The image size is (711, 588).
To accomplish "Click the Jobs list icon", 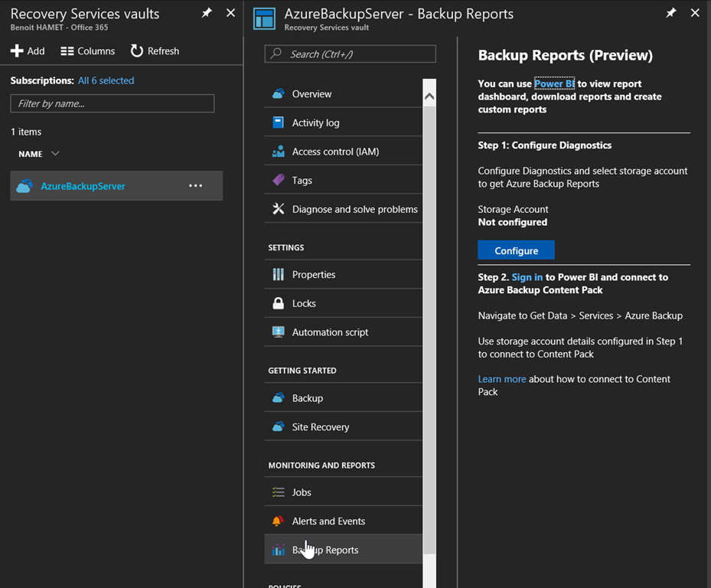I will click(279, 492).
